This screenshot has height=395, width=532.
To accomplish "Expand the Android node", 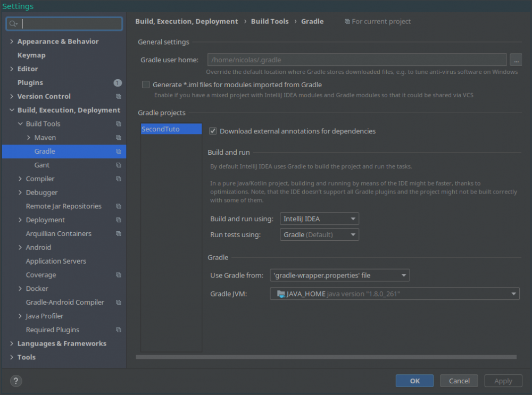I will click(x=20, y=248).
